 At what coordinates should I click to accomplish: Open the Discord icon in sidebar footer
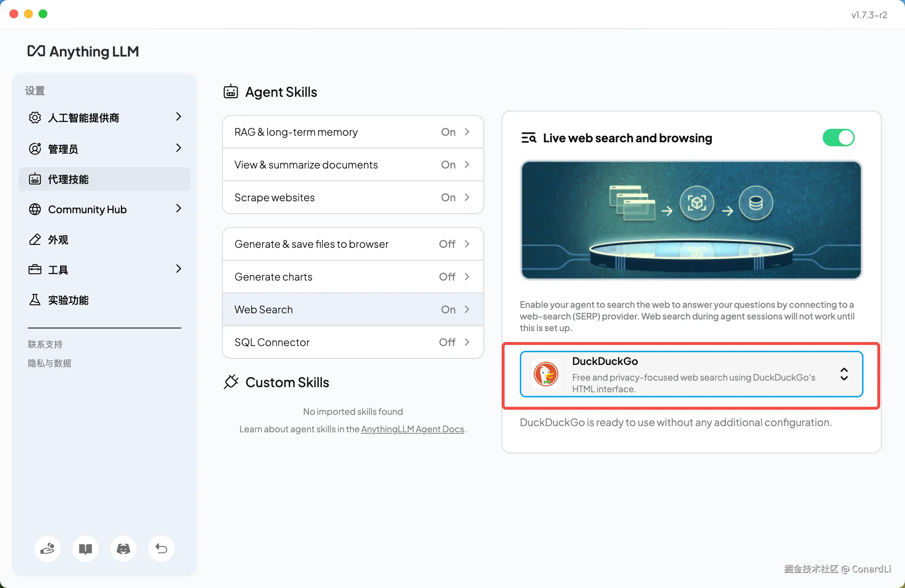pos(123,548)
